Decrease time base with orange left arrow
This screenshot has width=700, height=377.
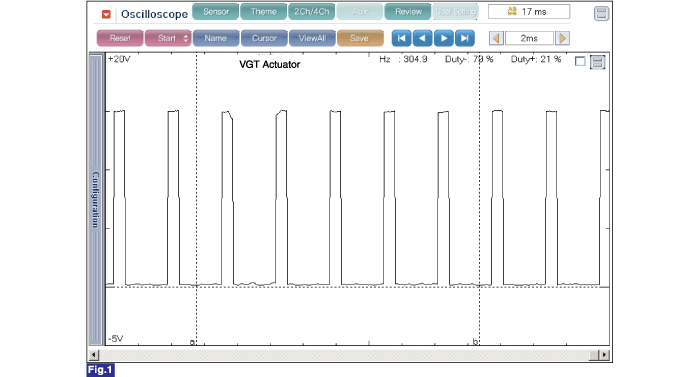[x=496, y=38]
